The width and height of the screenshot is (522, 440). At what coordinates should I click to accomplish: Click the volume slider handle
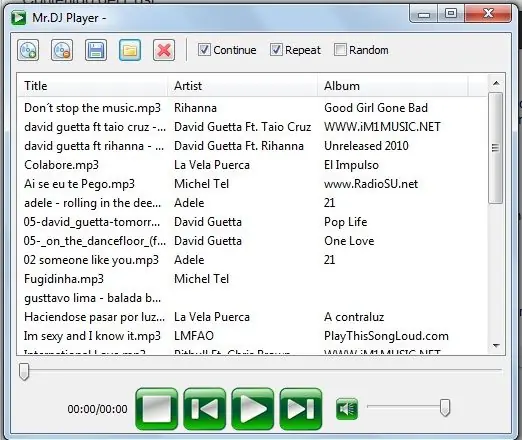(445, 408)
